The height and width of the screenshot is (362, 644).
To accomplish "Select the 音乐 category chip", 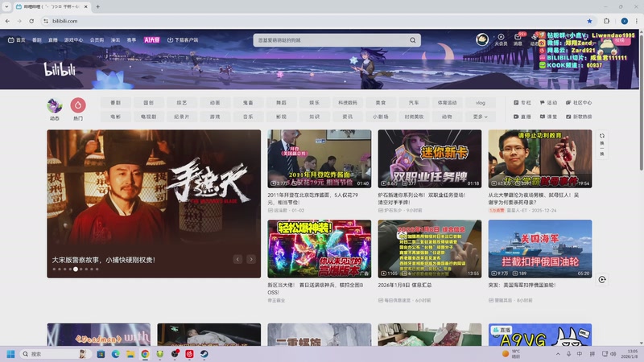I will pos(248,117).
